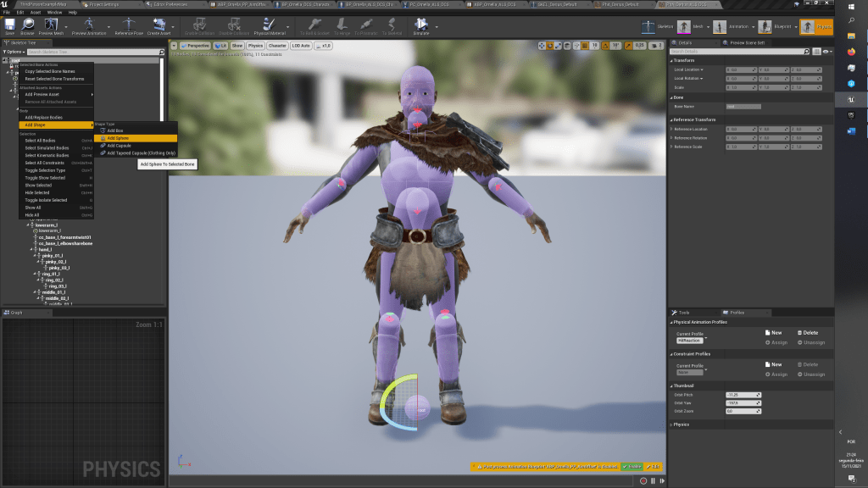Switch to Skeleton editor mode icon
Screen dimensions: 868x488
(648, 26)
